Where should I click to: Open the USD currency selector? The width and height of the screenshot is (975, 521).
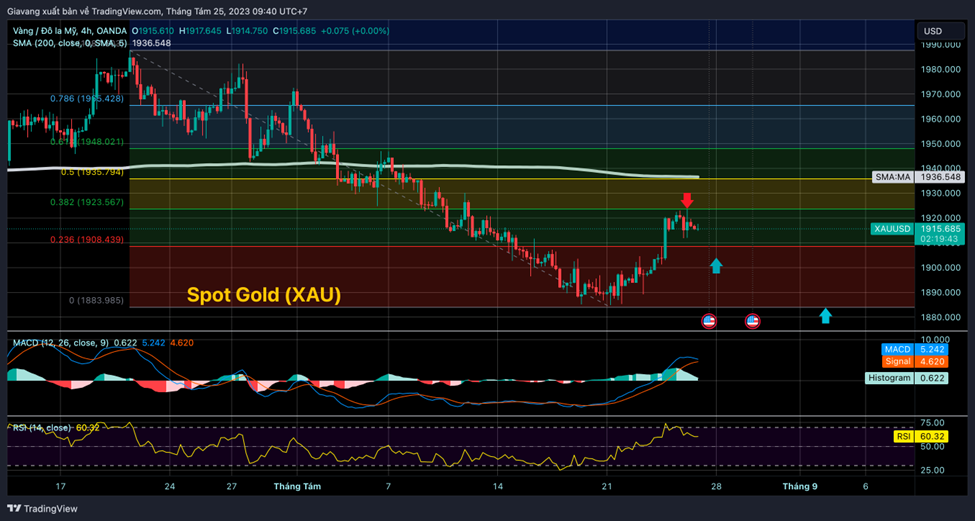pyautogui.click(x=931, y=31)
